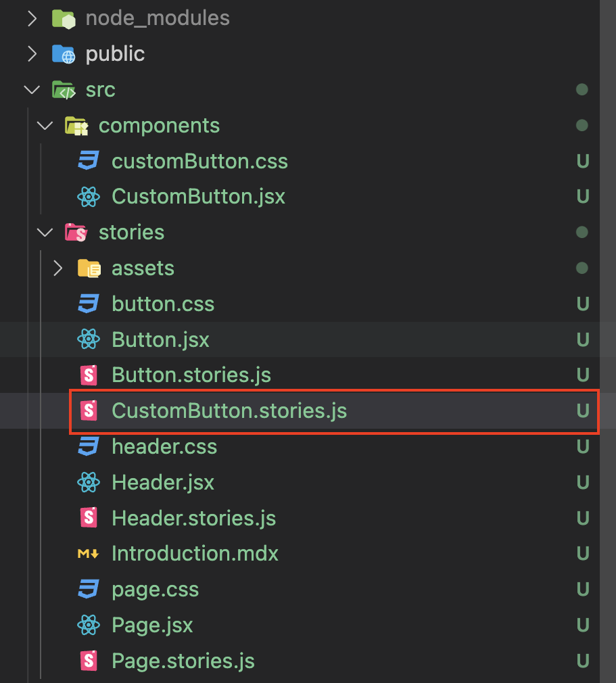Click the React icon next to Header.jsx
This screenshot has width=616, height=683.
tap(89, 483)
